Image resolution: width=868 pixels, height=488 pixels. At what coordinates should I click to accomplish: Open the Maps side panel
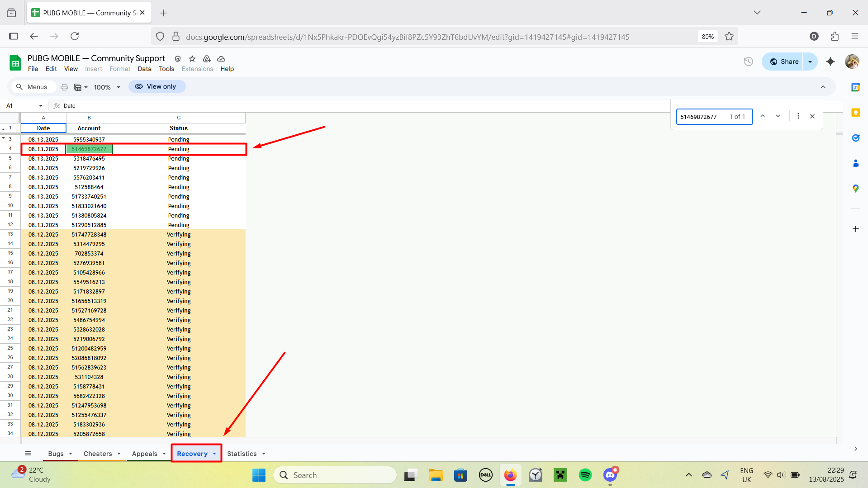pos(855,189)
